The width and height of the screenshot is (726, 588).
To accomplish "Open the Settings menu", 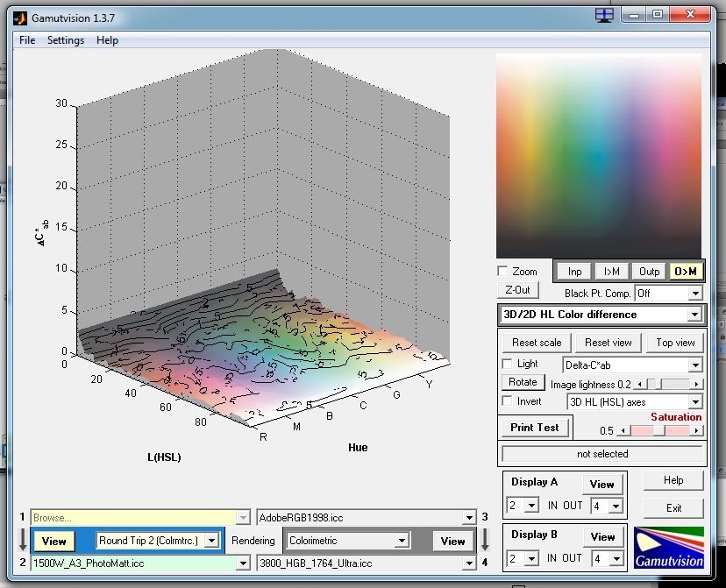I will [66, 40].
